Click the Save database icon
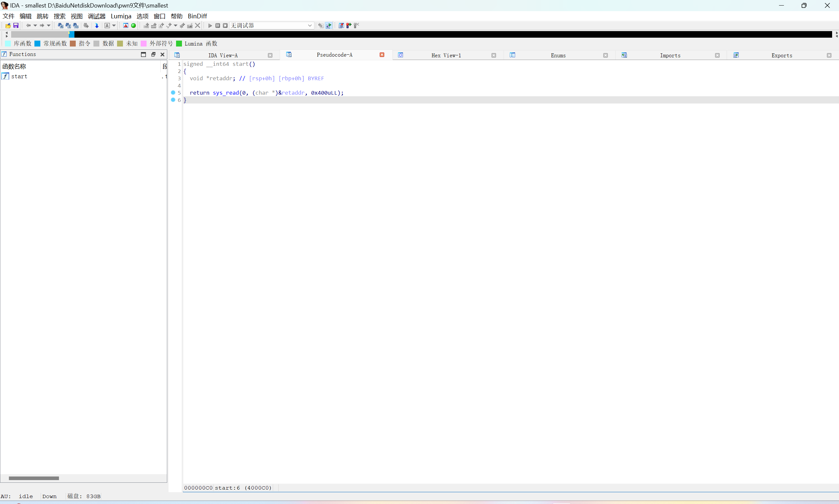 click(x=16, y=26)
